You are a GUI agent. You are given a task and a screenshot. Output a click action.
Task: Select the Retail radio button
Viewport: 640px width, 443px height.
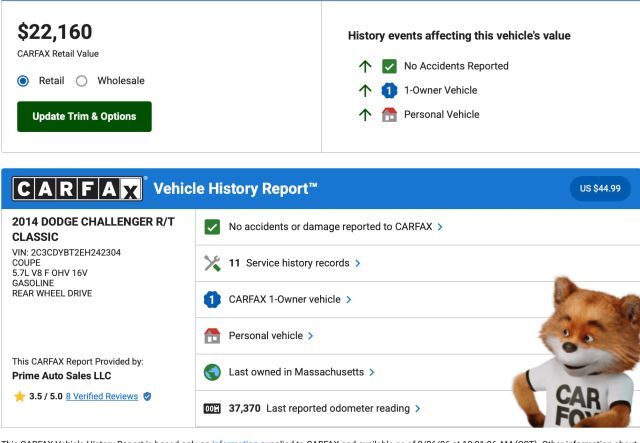[23, 81]
